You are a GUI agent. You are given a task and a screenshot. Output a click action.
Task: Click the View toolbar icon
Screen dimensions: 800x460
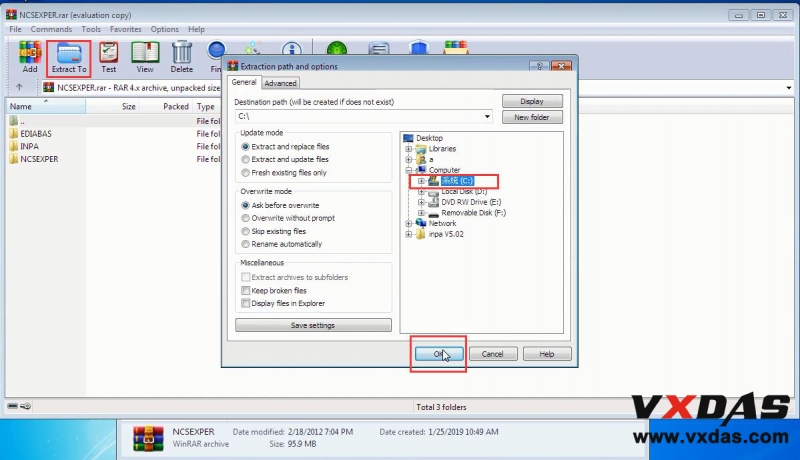coord(145,57)
